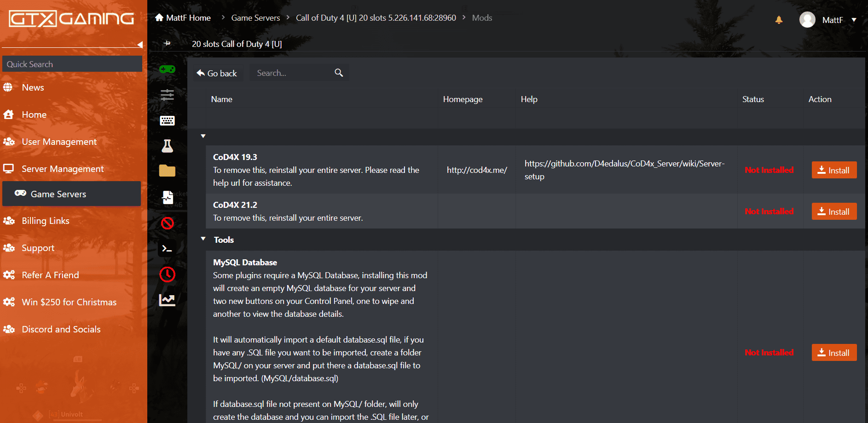Open Support in the sidebar menu
Image resolution: width=868 pixels, height=423 pixels.
[38, 248]
